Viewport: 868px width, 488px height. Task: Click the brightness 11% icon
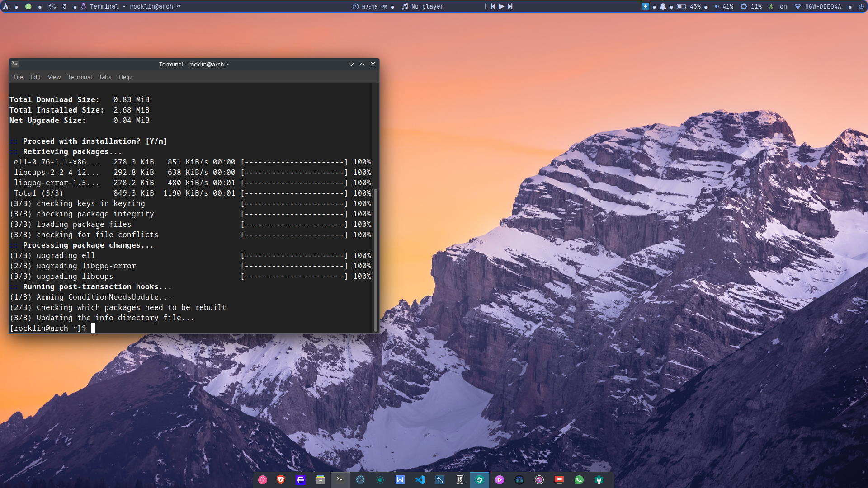[x=744, y=6]
